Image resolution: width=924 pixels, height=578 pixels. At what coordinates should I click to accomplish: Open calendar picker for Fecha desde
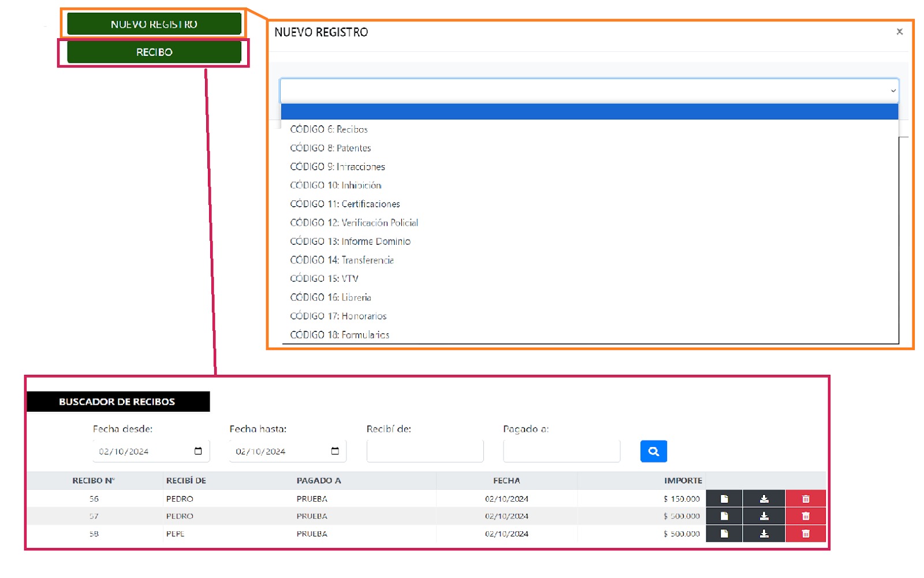[198, 451]
